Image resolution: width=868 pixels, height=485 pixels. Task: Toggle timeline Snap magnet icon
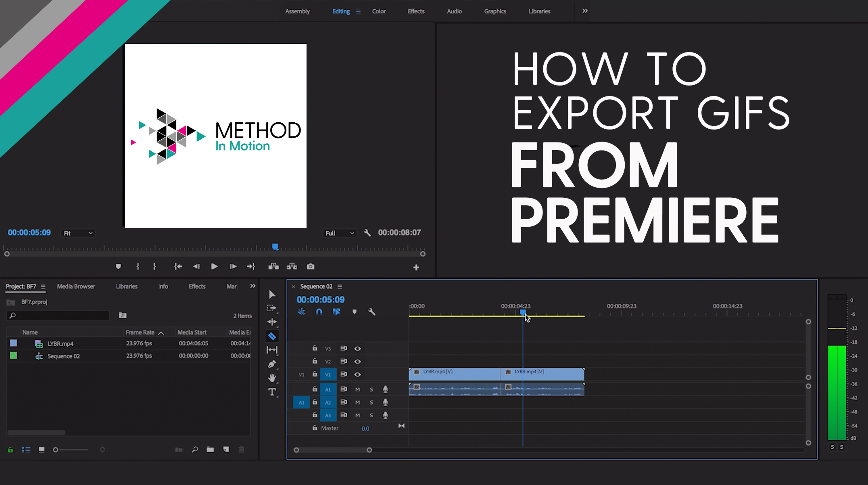coord(319,312)
